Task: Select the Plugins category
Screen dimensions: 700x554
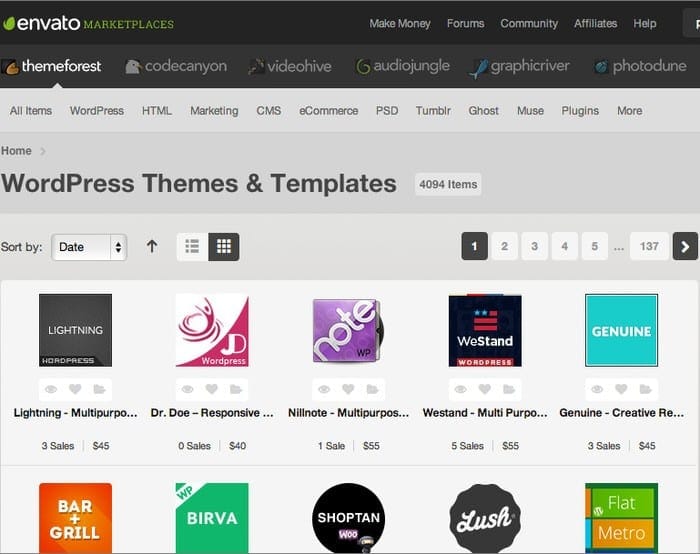Action: click(x=580, y=111)
